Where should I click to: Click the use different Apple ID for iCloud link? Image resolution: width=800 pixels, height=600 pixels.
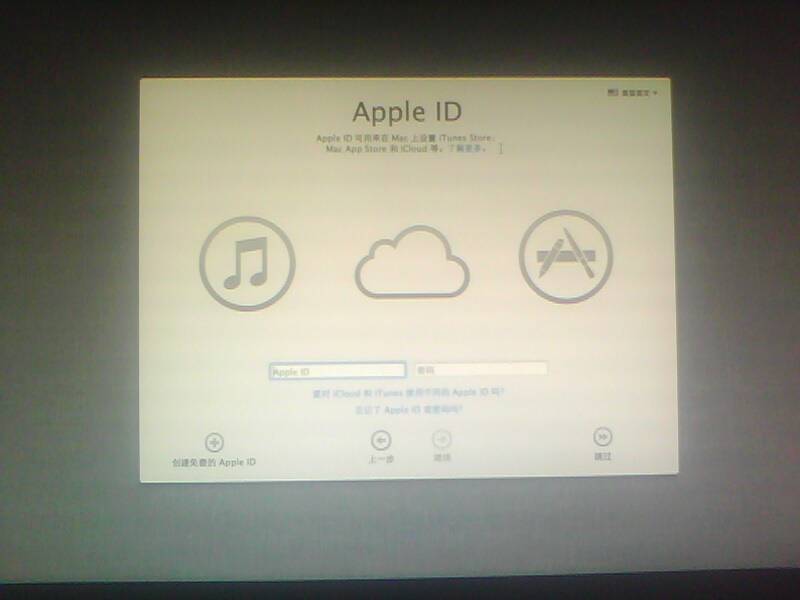(408, 394)
